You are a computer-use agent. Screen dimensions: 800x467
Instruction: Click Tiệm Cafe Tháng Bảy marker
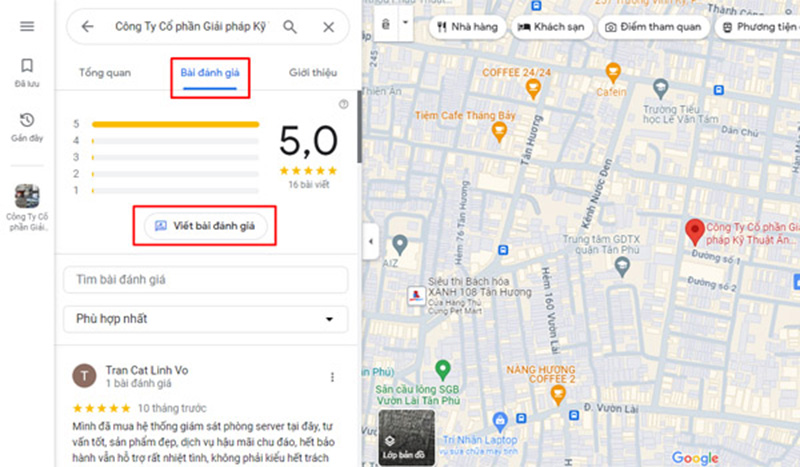[499, 132]
